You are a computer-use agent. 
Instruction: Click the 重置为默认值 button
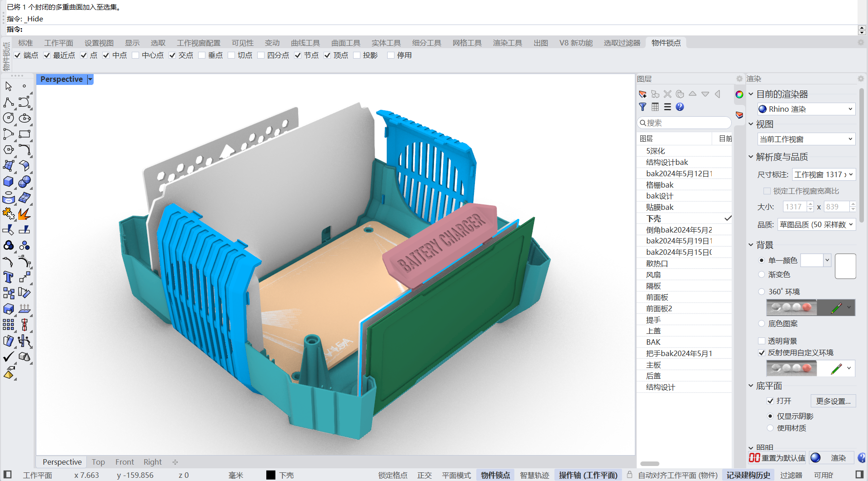777,458
